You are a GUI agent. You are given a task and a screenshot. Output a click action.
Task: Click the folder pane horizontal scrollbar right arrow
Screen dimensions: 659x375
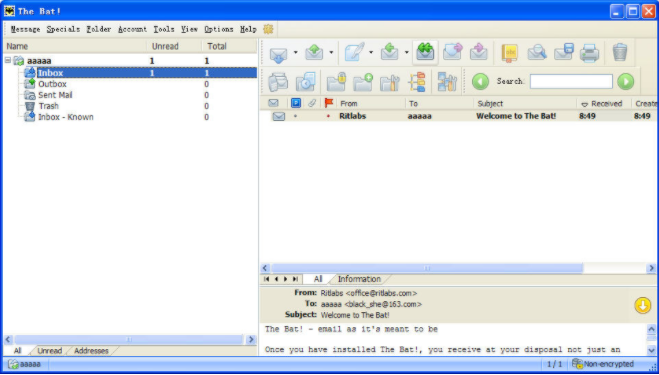(x=251, y=339)
